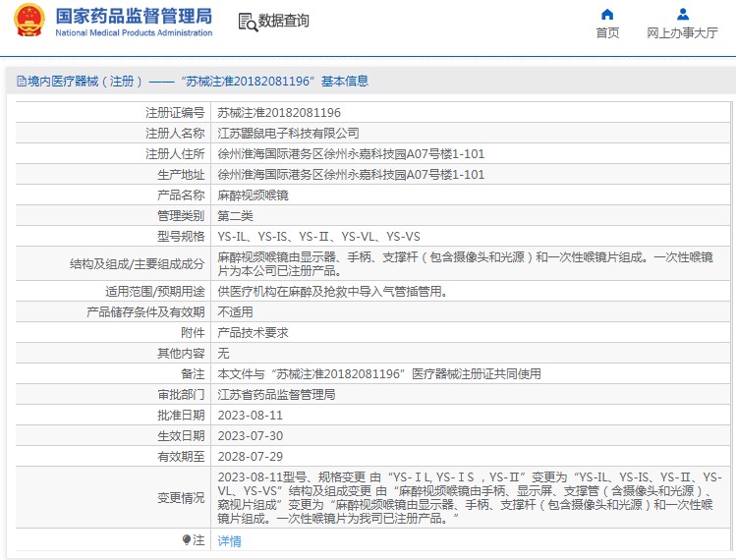Screen dimensions: 736x560
Task: Open the 网上办事大厅 user icon
Action: (x=683, y=15)
